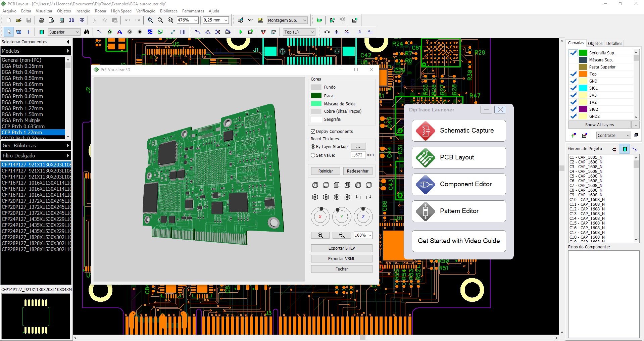Click the rotate clockwise arrow in 3D preview
The image size is (644, 341).
pyautogui.click(x=369, y=197)
